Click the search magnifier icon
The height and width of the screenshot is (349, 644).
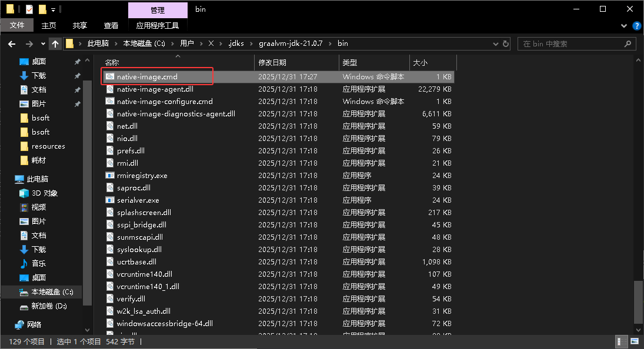coord(627,43)
